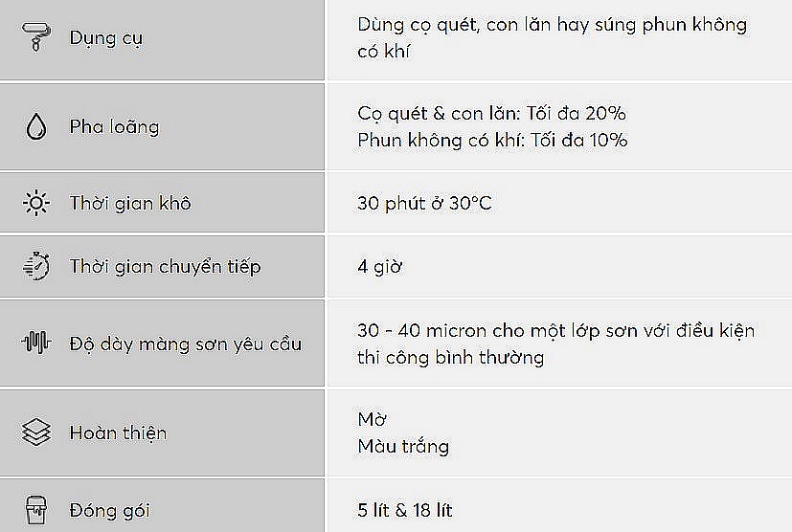
Task: Click the '4 giờ' value text
Action: pyautogui.click(x=379, y=266)
